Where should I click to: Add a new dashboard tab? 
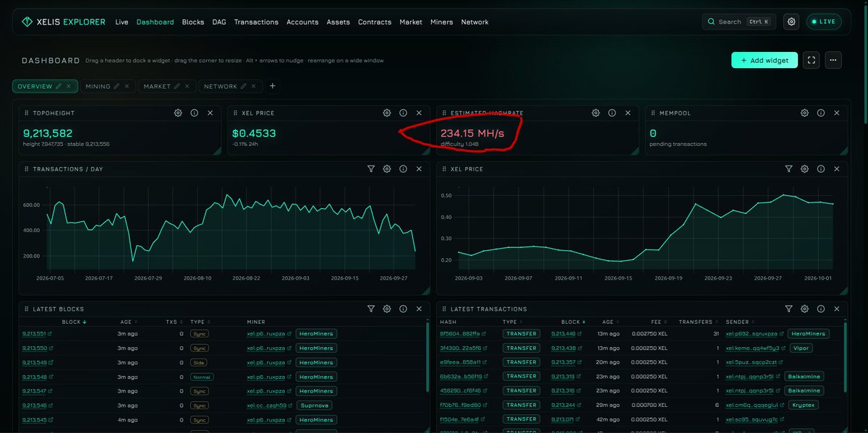click(x=273, y=86)
